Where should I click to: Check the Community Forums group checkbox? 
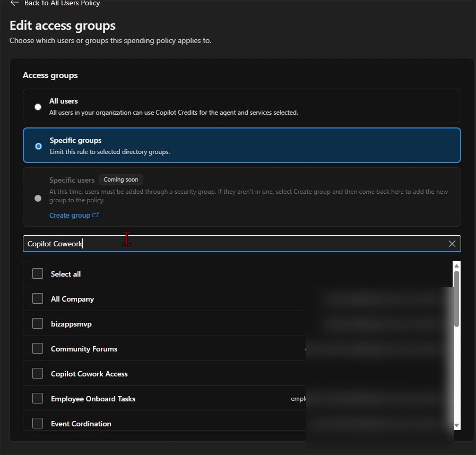[38, 348]
